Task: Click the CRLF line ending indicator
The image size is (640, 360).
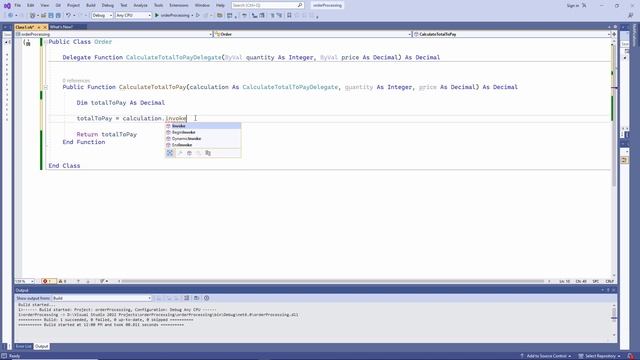Action: point(609,281)
